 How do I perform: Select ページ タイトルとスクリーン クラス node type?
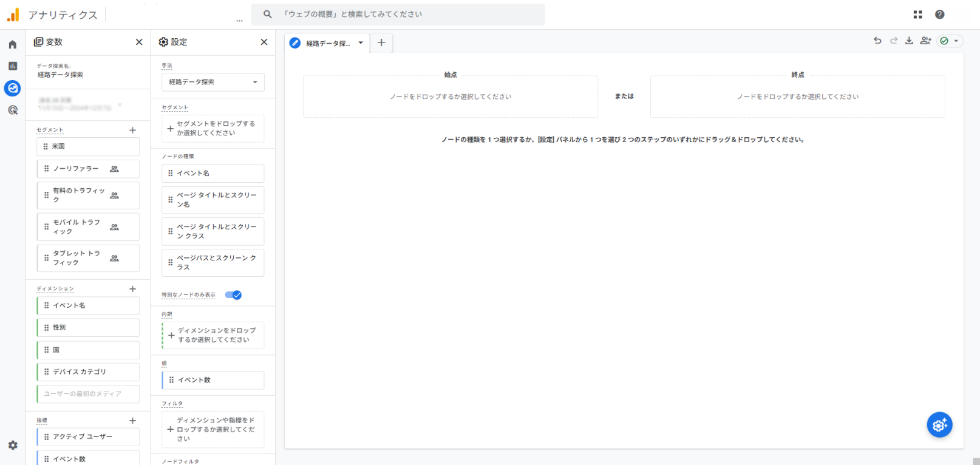pyautogui.click(x=213, y=231)
